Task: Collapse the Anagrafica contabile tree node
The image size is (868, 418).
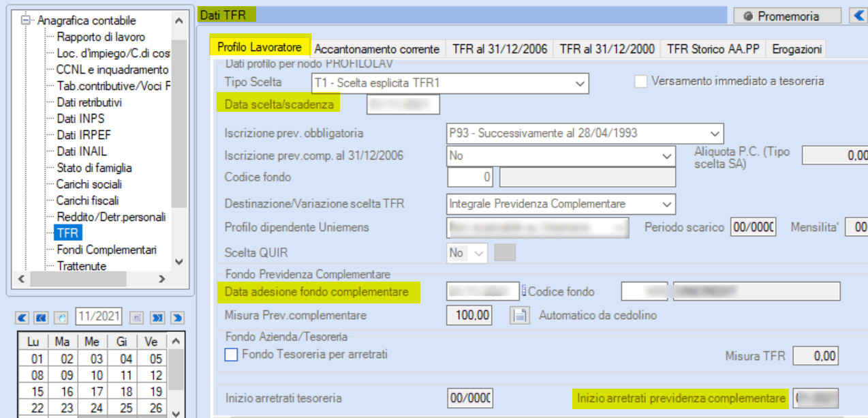Action: [x=27, y=20]
